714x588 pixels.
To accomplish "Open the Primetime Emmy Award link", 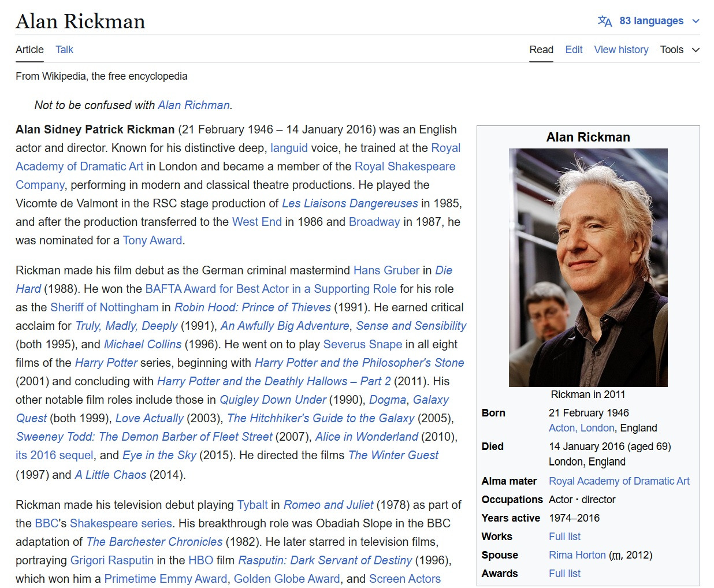I will [166, 579].
